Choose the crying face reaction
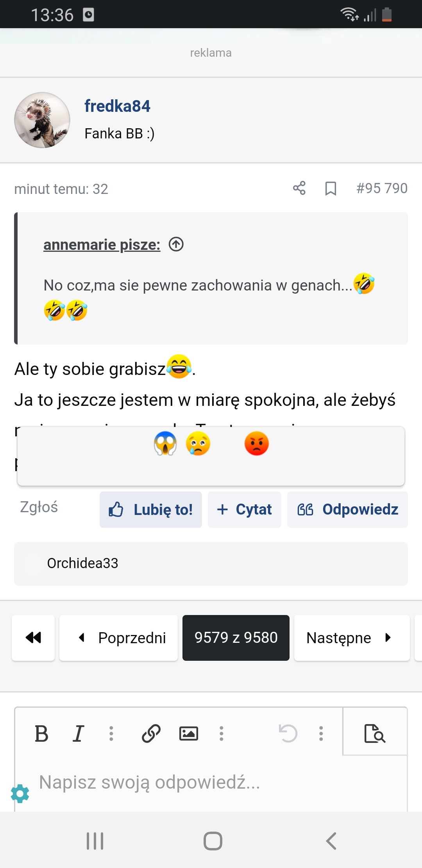The width and height of the screenshot is (422, 868). coord(198,444)
